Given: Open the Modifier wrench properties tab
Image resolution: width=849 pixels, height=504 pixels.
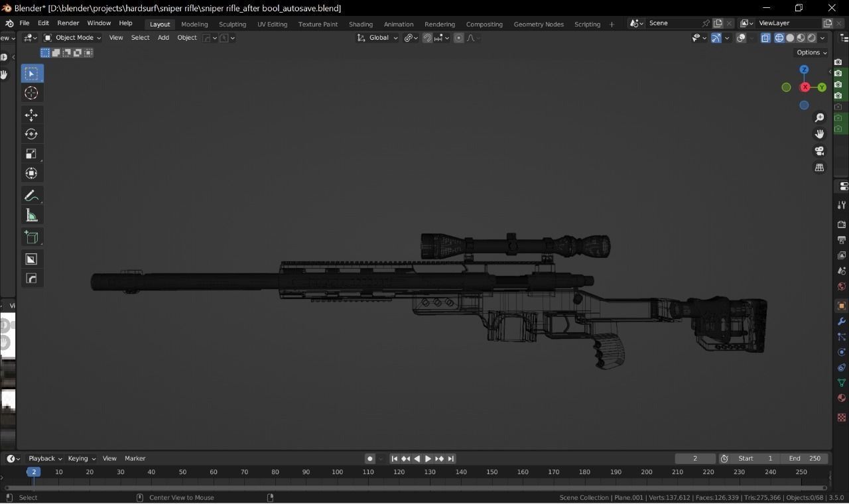Looking at the screenshot, I should pos(842,321).
